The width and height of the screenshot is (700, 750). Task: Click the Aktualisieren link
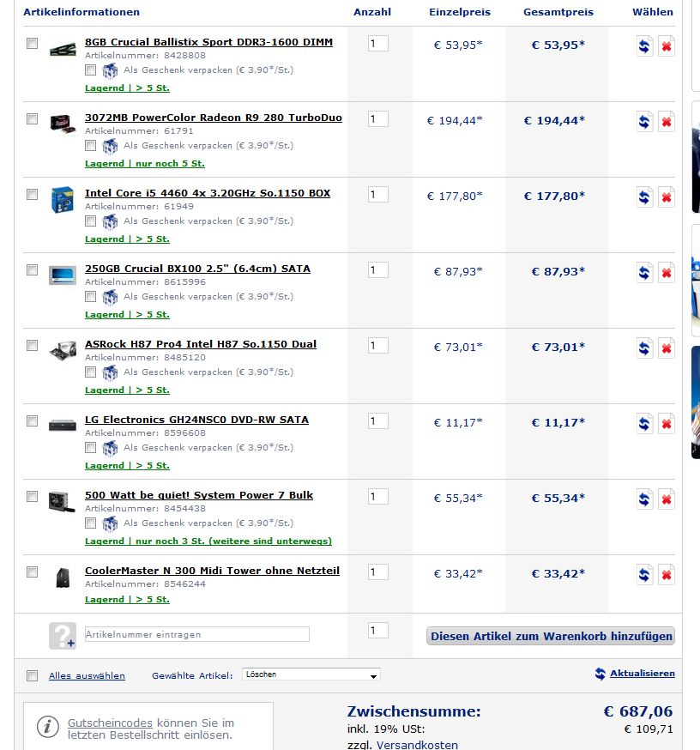[x=643, y=674]
